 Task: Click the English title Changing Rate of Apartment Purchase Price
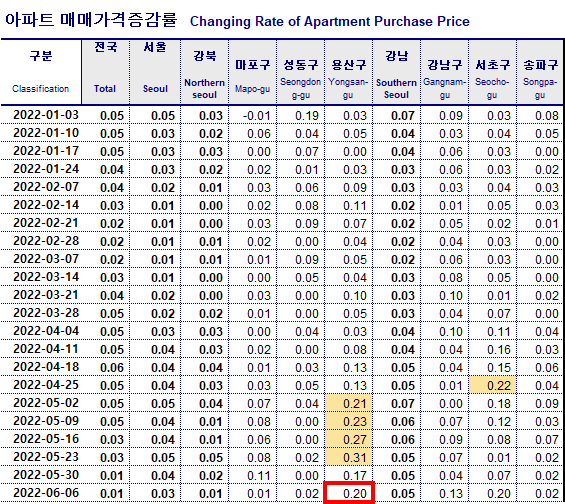click(330, 21)
